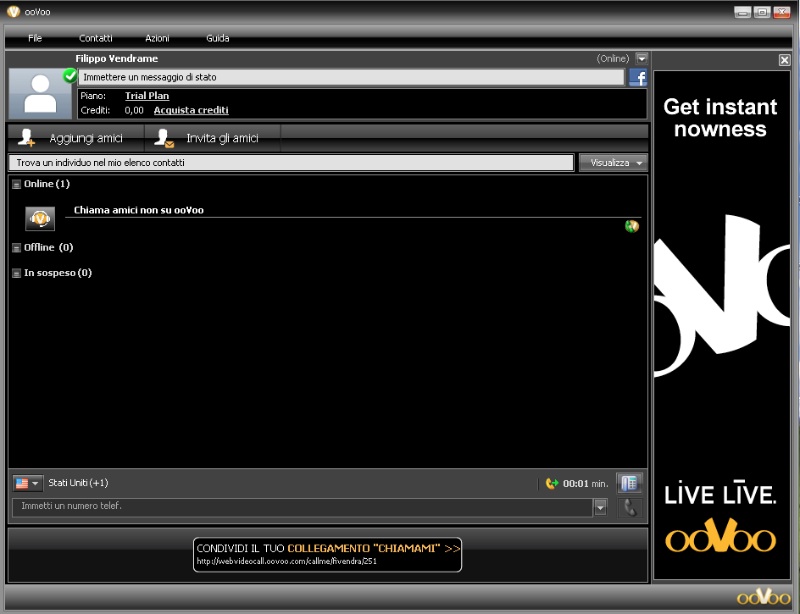Expand the Offline contacts group
The image size is (800, 614).
click(16, 248)
